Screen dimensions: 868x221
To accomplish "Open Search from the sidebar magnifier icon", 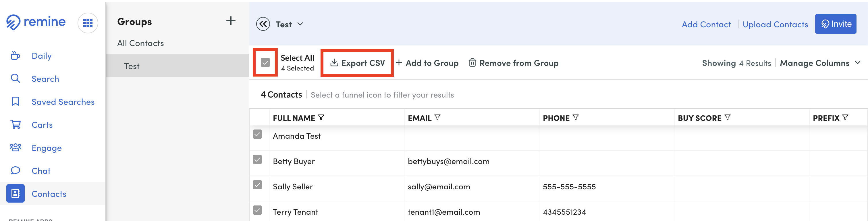I will tap(15, 78).
